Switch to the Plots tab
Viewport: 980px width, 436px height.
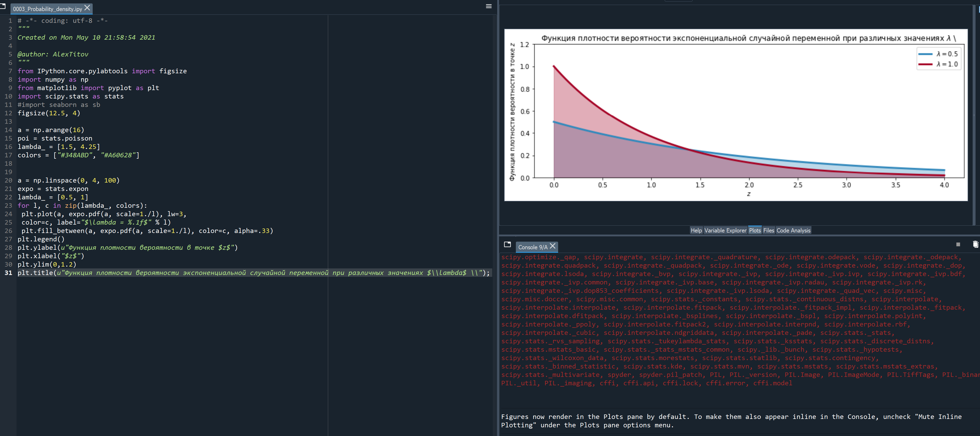[755, 231]
